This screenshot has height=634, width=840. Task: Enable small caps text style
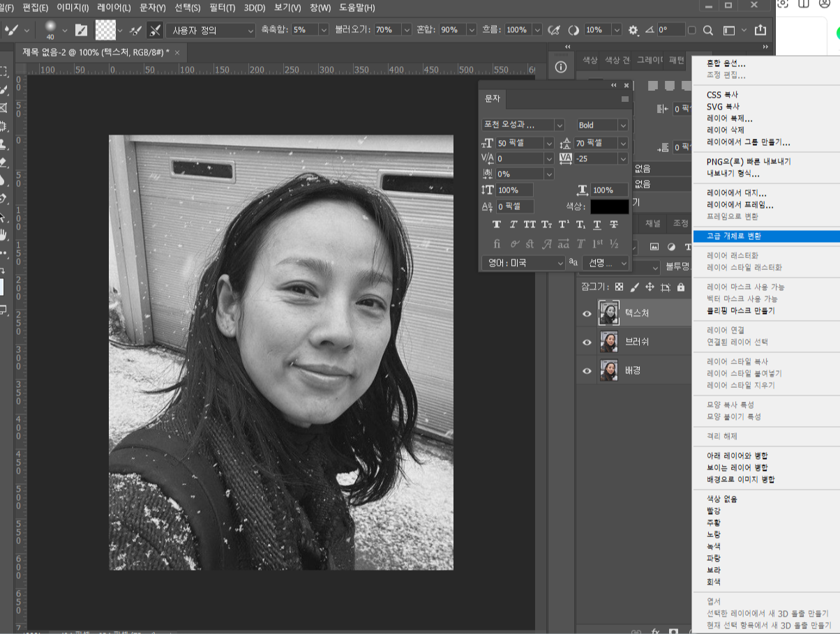[x=547, y=225]
